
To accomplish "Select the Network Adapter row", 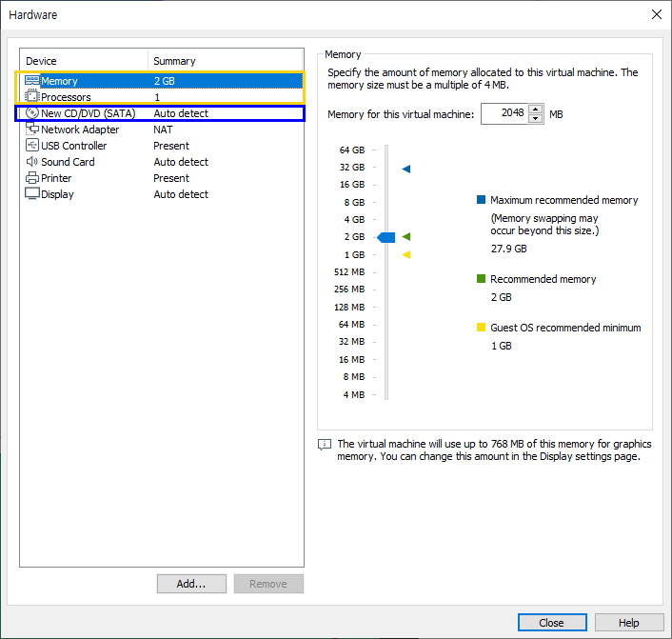I will 162,130.
